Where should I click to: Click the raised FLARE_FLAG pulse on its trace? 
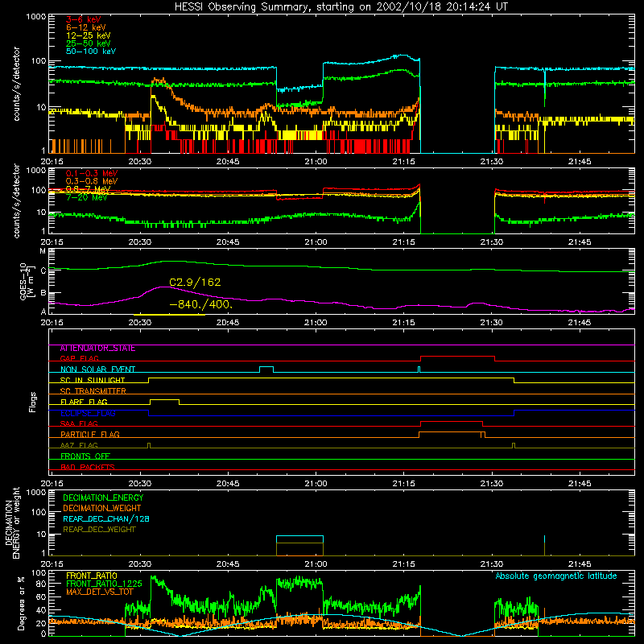(165, 400)
